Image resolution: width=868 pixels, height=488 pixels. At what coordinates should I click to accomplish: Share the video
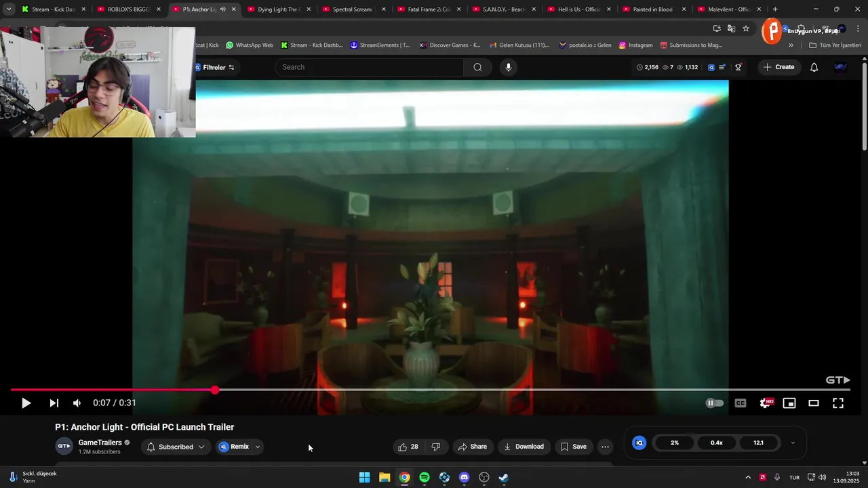click(472, 447)
